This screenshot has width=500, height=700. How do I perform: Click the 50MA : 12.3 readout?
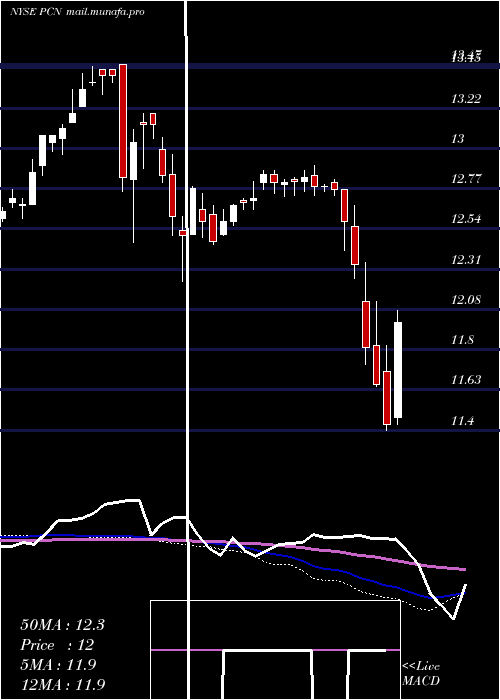(x=62, y=625)
